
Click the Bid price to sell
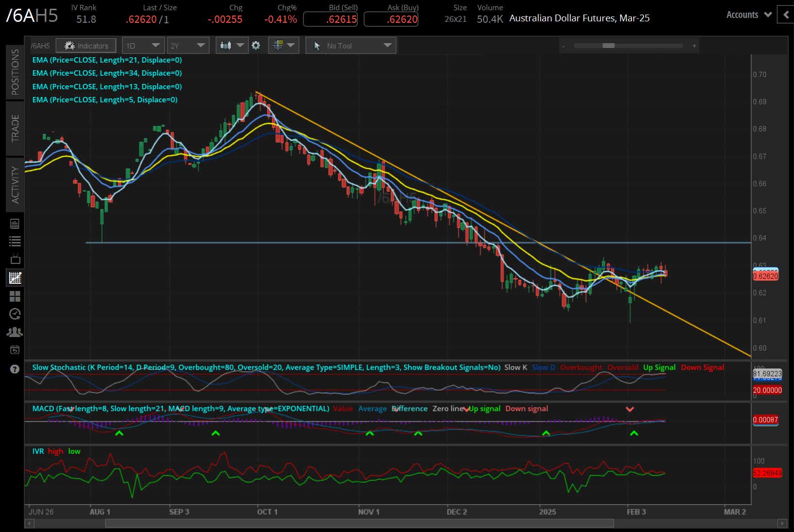330,19
